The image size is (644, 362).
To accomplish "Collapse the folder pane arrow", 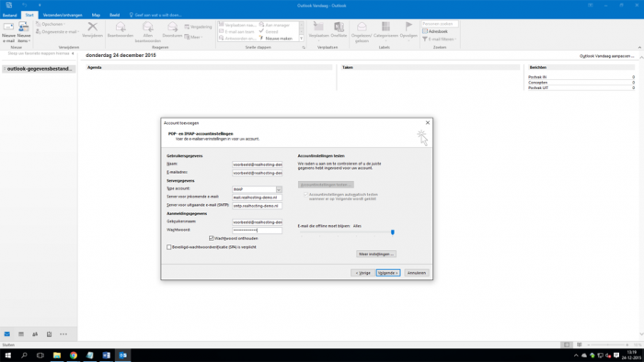I will (73, 53).
